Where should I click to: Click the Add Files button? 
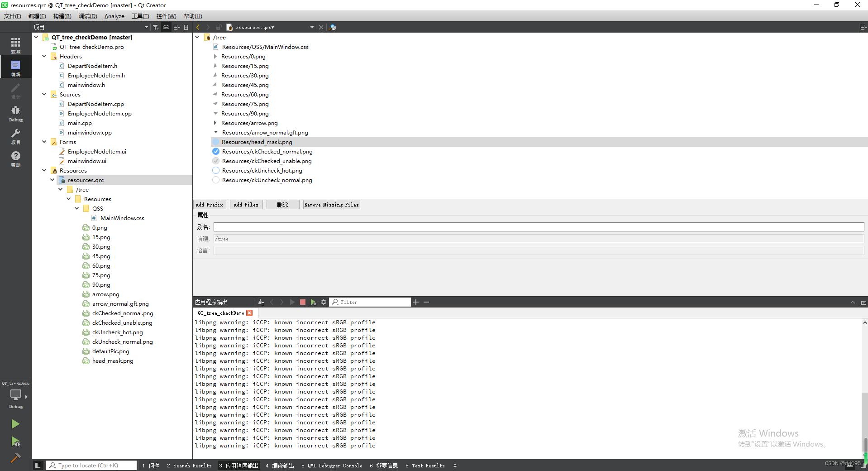tap(246, 205)
